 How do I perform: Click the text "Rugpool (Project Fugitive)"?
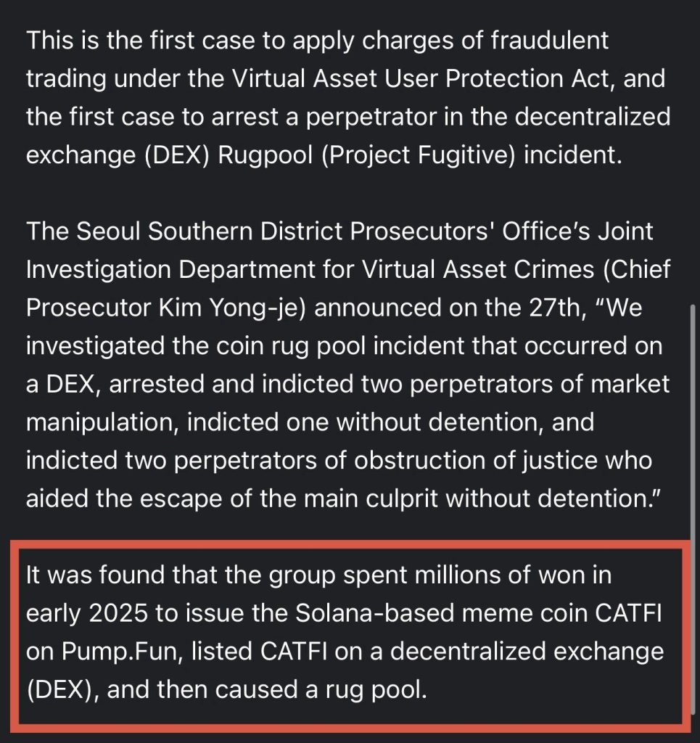[x=366, y=155]
